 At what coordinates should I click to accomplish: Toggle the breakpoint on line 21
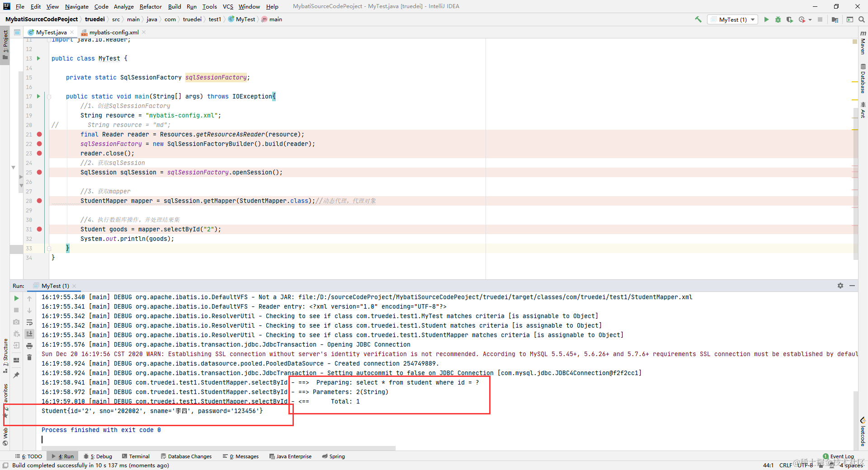(x=39, y=134)
